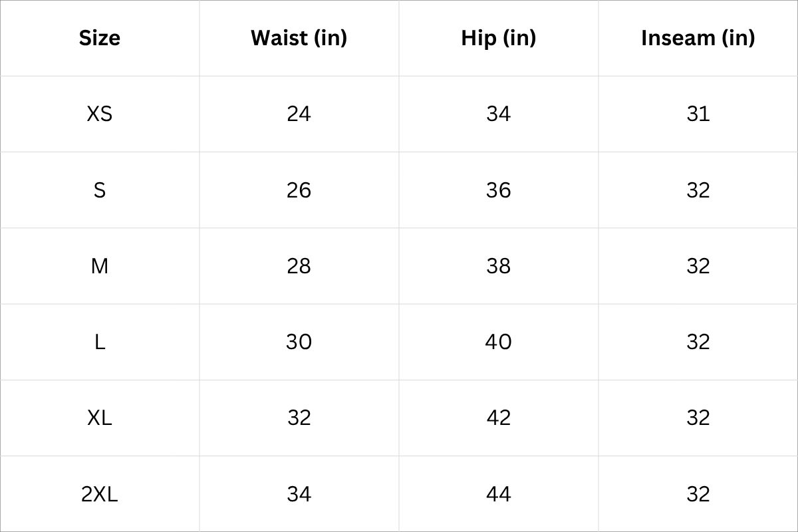Viewport: 798px width, 532px height.
Task: Click the Size column header
Action: (x=100, y=38)
